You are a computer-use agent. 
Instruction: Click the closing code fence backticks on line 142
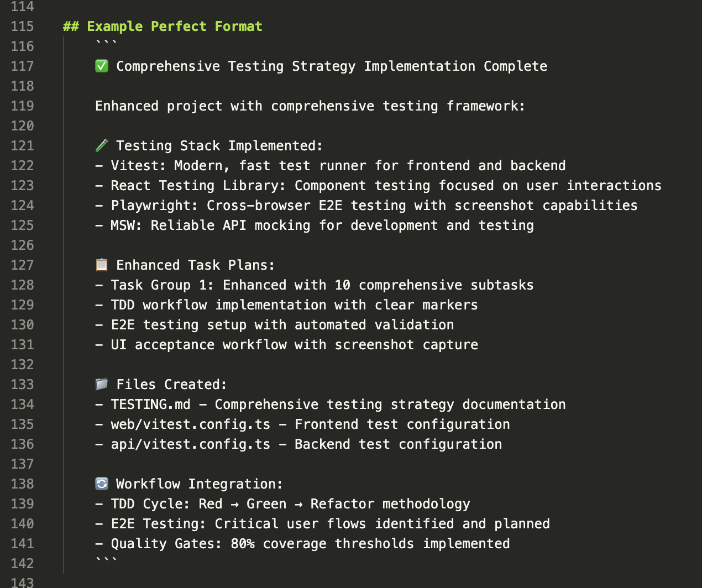107,560
